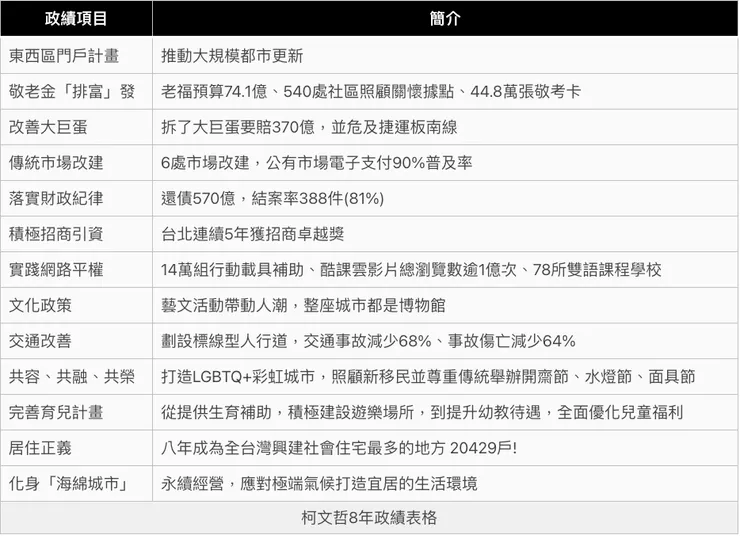Click the 改善大巨蛋 cell
Screen dimensions: 740x536
[x=76, y=127]
